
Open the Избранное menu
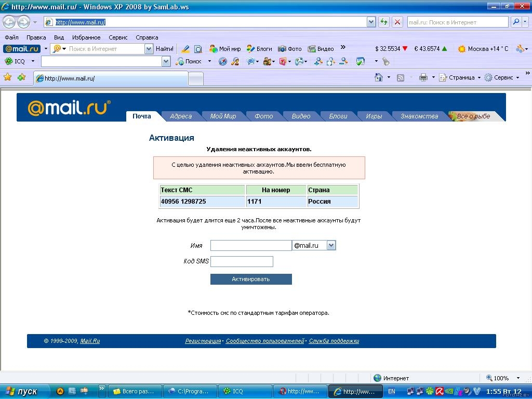[86, 37]
